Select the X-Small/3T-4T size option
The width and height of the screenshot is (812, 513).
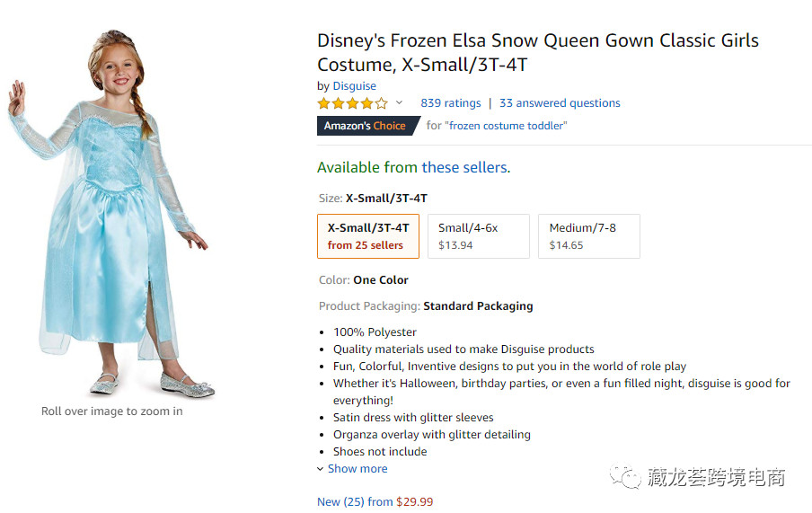click(367, 236)
